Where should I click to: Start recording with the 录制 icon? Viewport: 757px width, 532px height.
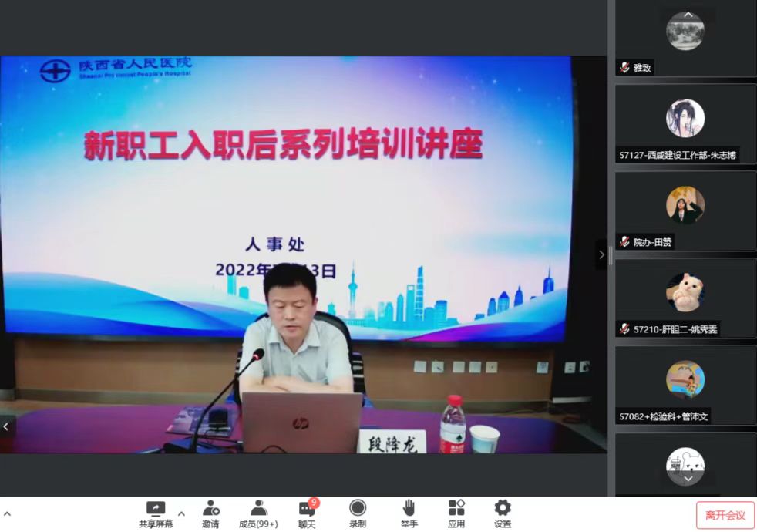(x=358, y=509)
